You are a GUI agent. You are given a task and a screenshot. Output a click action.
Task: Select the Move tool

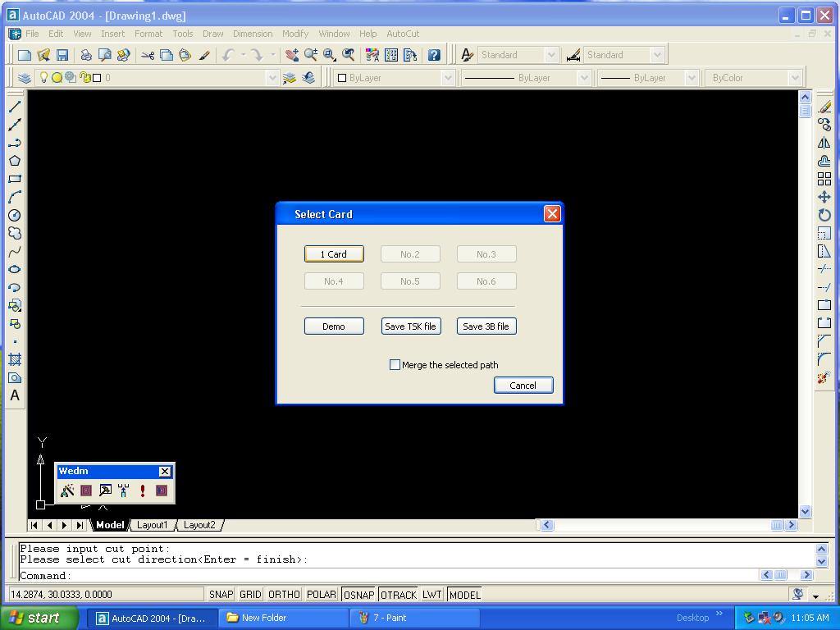[824, 197]
